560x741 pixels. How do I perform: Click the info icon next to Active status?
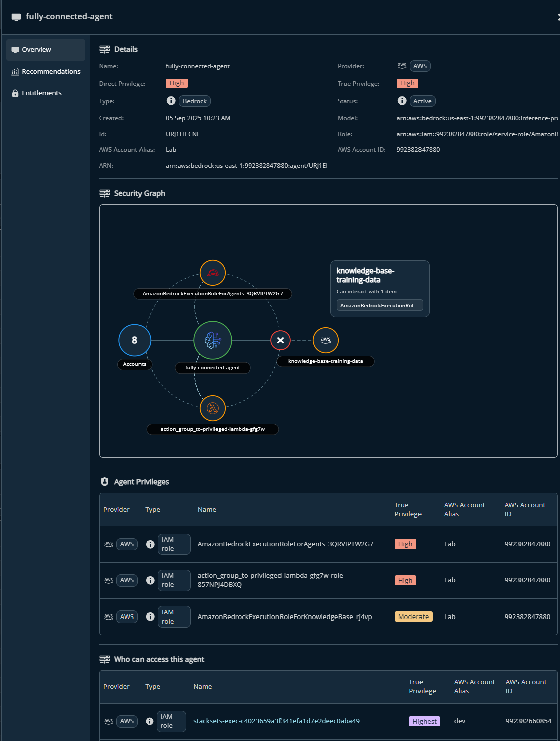point(402,101)
